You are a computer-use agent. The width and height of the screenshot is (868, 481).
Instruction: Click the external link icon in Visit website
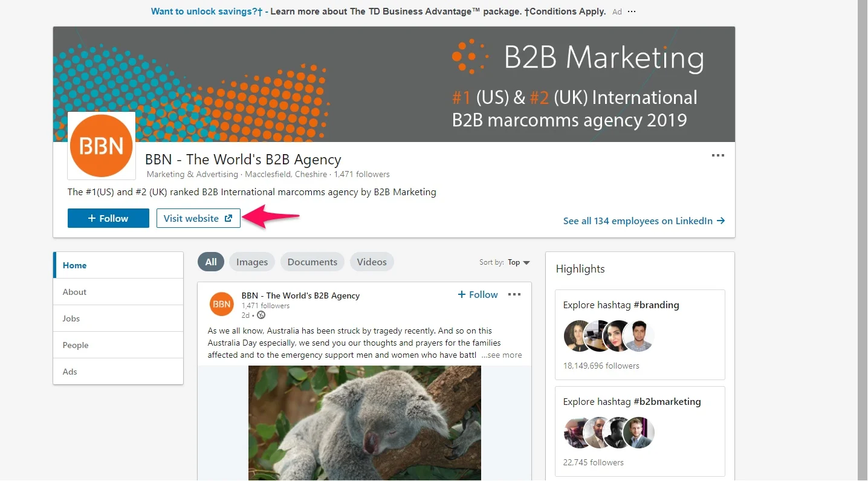(228, 218)
